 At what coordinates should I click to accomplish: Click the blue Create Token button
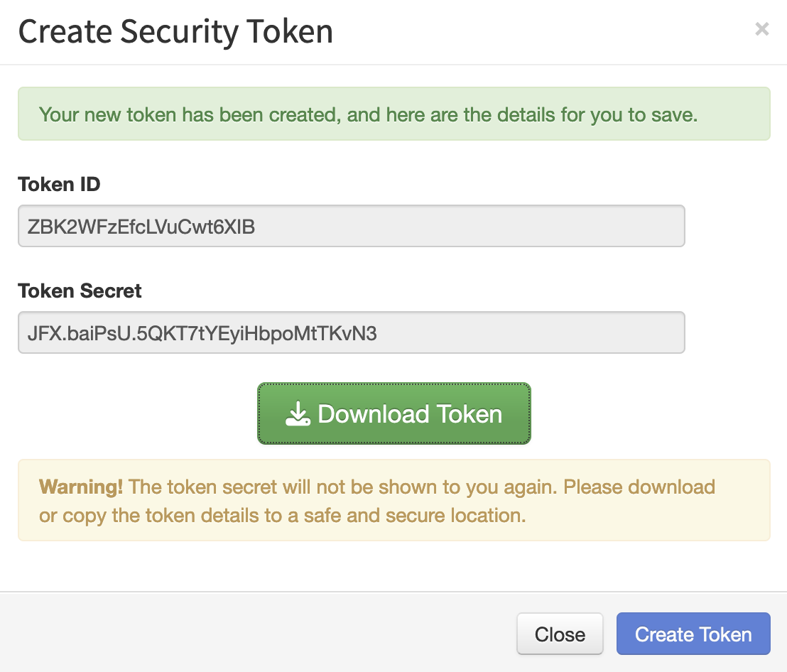[x=693, y=634]
